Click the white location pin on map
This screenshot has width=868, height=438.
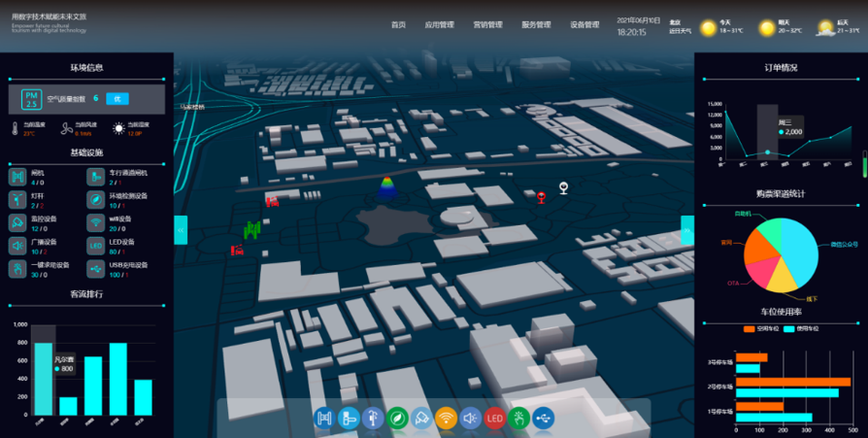[562, 186]
